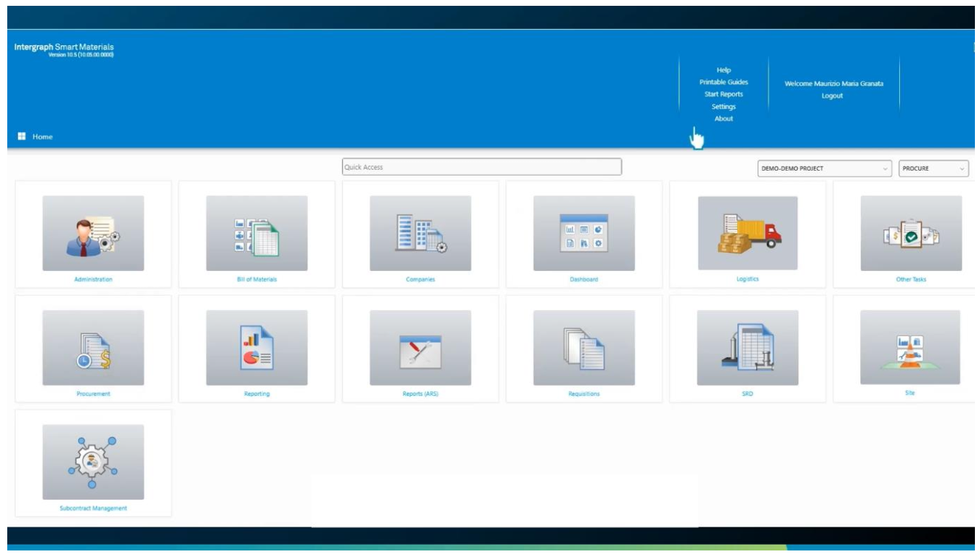Open the Reporting chart icon
Screen dimensions: 980x557
(256, 348)
